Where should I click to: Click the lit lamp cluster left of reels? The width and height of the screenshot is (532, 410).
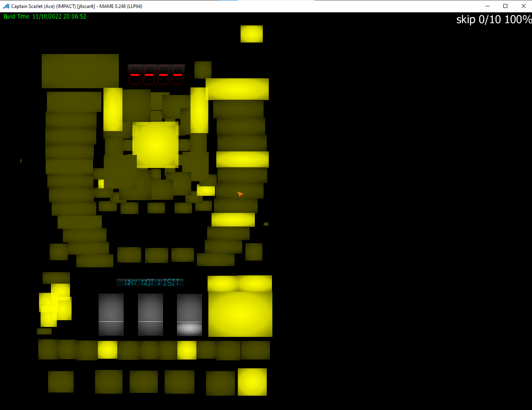pyautogui.click(x=55, y=305)
